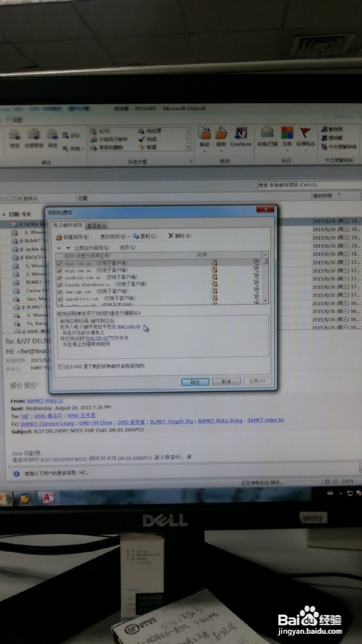Image resolution: width=362 pixels, height=644 pixels.
Task: Uncheck the expeditors.com rule checkbox
Action: point(60,299)
